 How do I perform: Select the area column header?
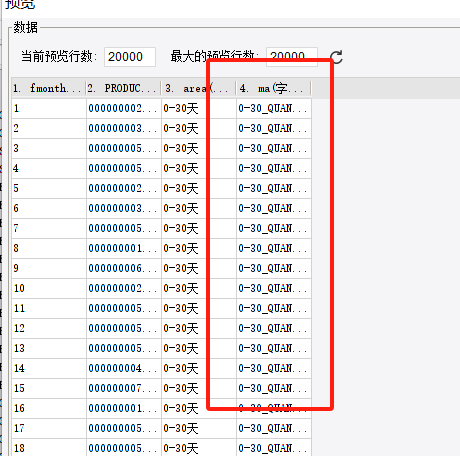tap(198, 88)
